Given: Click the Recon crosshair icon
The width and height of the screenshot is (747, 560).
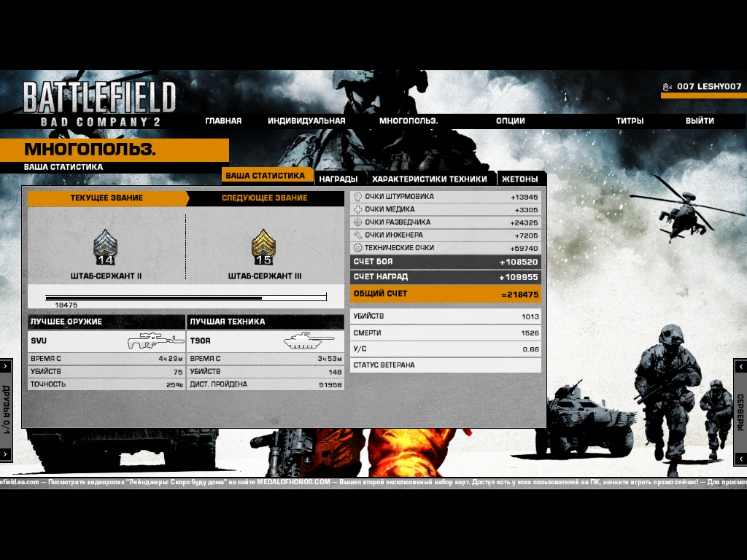Looking at the screenshot, I should pyautogui.click(x=357, y=222).
